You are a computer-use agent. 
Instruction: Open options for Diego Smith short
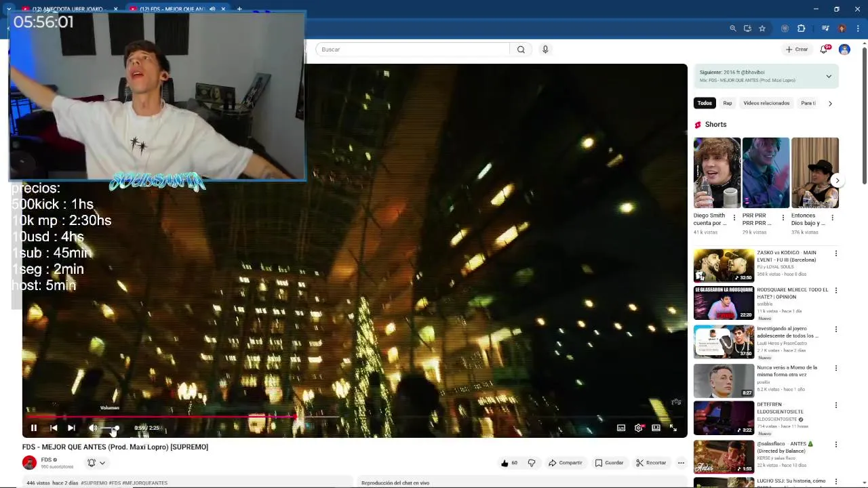[734, 218]
